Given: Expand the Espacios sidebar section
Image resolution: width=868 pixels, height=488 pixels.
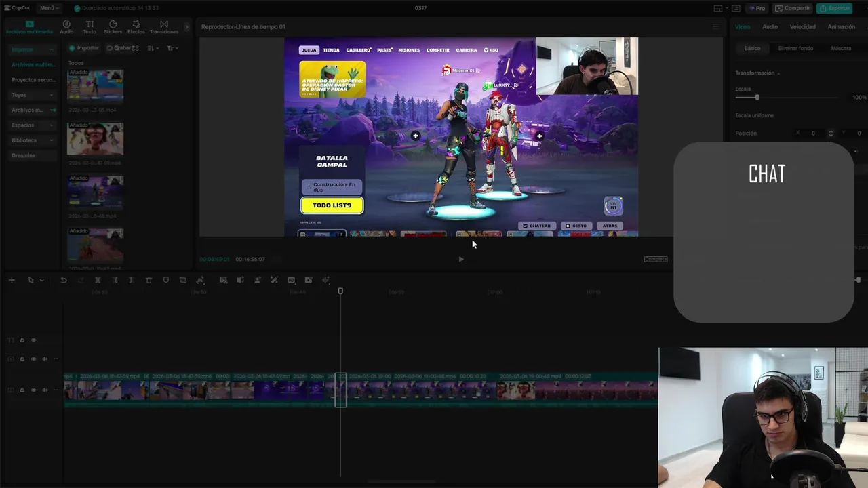Looking at the screenshot, I should 32,125.
